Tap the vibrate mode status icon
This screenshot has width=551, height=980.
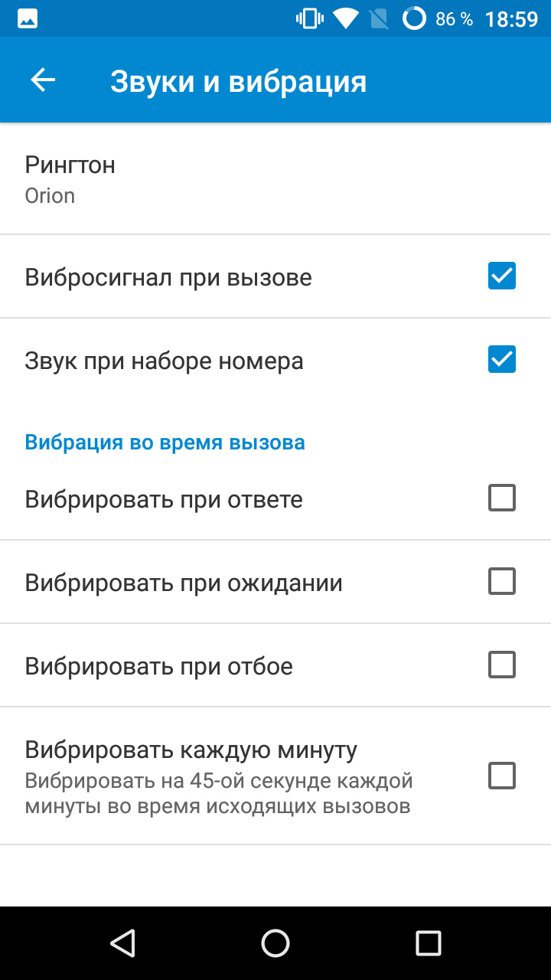click(309, 18)
